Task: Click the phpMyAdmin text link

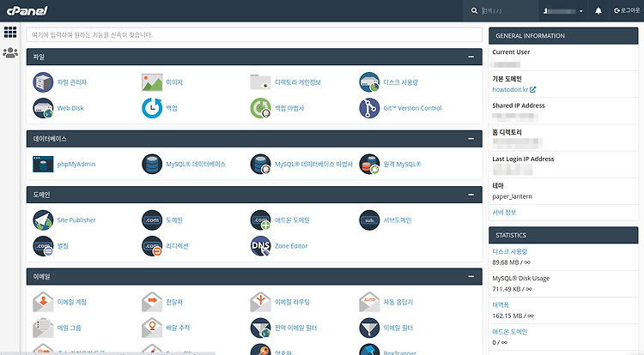Action: pyautogui.click(x=76, y=164)
